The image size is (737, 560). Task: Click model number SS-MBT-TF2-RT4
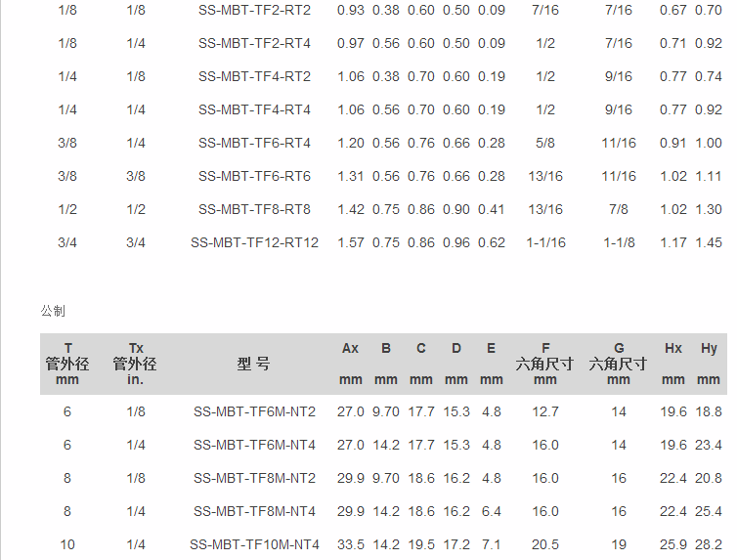pyautogui.click(x=254, y=43)
